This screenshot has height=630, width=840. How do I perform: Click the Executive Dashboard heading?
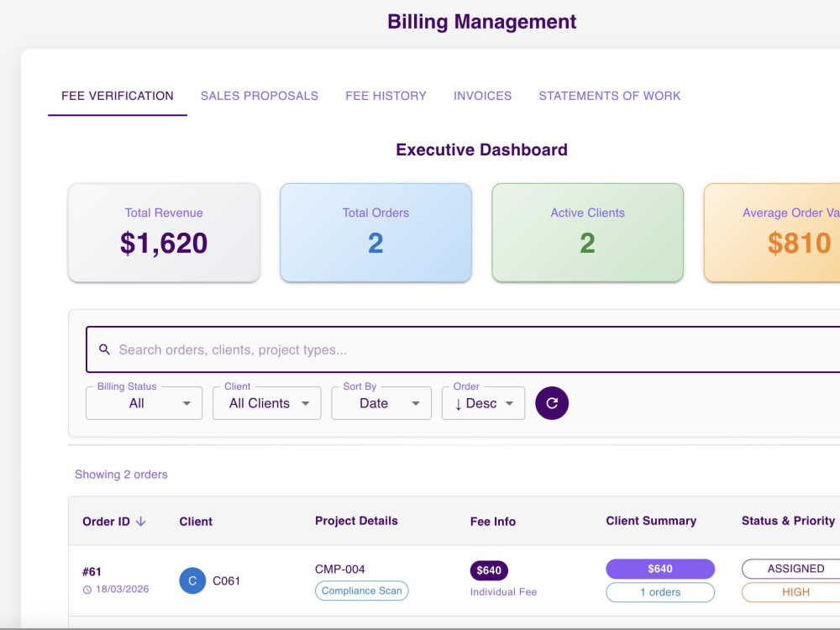coord(481,150)
